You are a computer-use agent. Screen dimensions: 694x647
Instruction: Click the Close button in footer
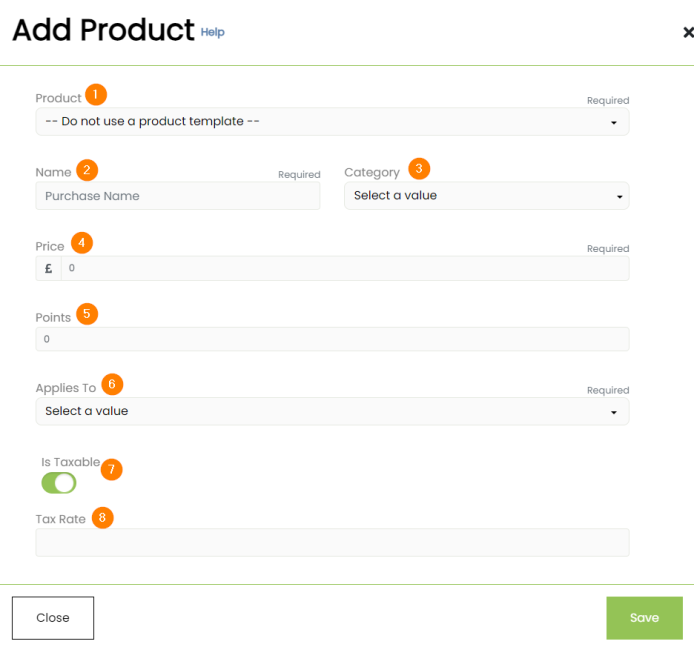point(53,618)
